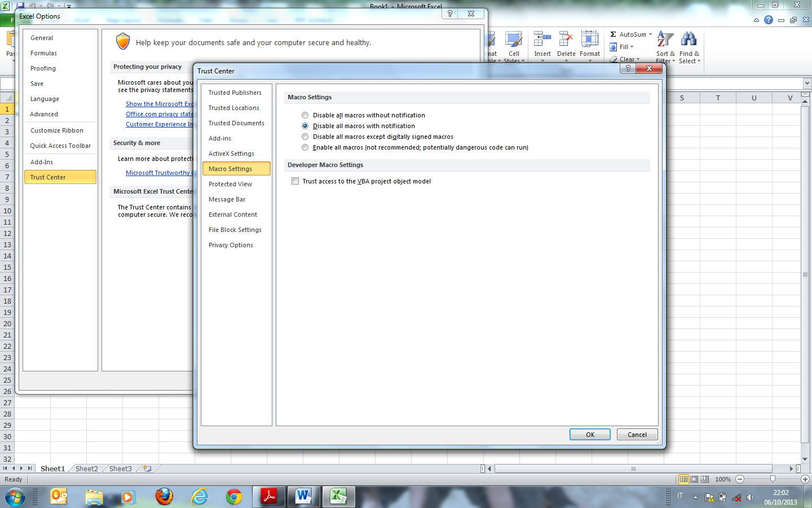812x508 pixels.
Task: Expand the AutoSum dropdown arrow
Action: click(x=650, y=34)
